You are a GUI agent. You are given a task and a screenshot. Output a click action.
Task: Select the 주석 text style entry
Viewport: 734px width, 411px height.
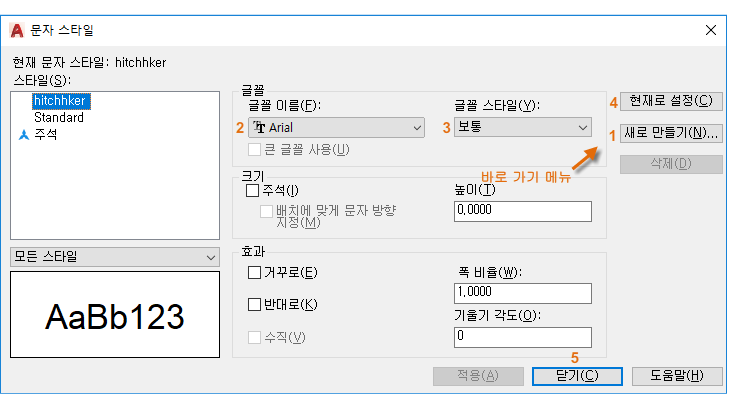[x=45, y=134]
